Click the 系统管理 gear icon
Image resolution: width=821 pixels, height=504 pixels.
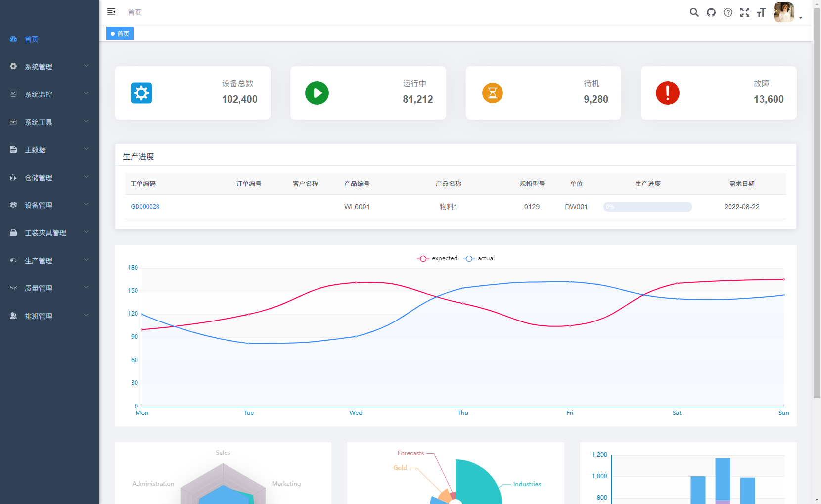13,66
